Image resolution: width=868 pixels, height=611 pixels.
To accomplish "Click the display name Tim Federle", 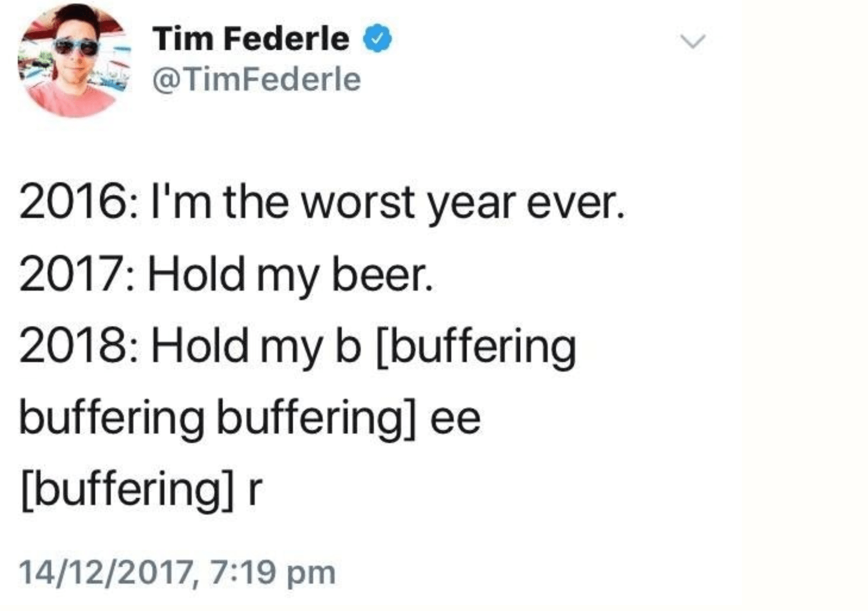I will [x=251, y=39].
